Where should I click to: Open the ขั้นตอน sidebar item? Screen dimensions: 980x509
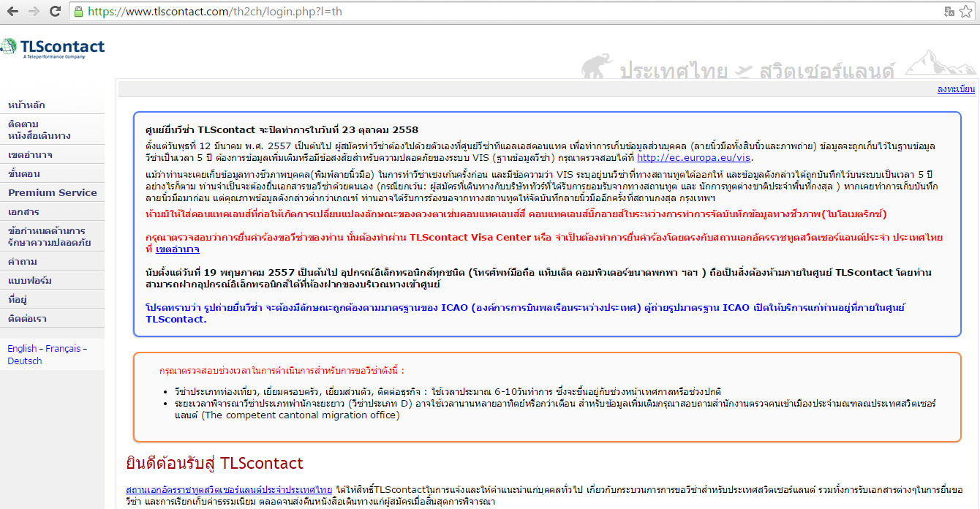click(24, 174)
